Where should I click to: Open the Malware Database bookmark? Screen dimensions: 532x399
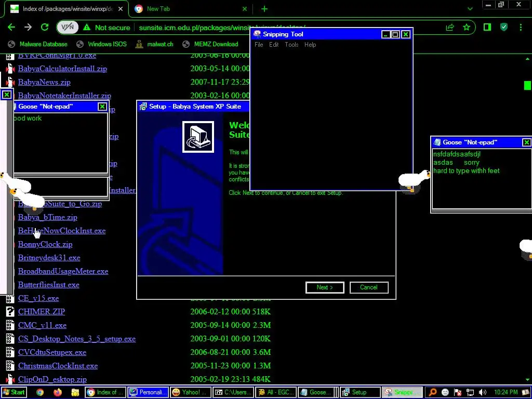pos(37,44)
